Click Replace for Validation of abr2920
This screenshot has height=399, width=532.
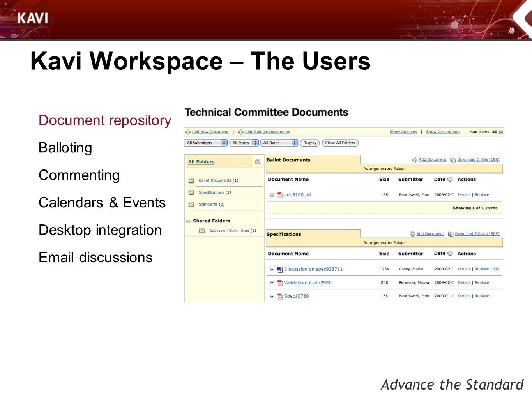click(482, 283)
